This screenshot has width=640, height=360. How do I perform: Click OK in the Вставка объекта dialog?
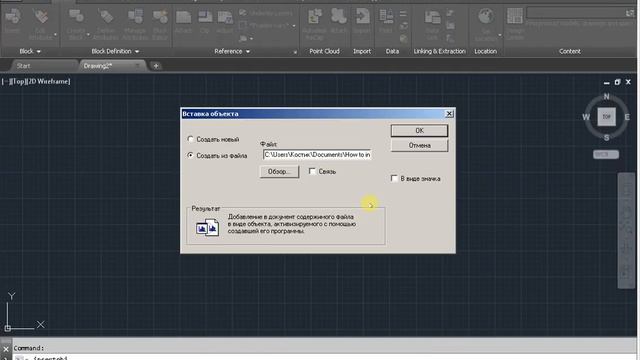[420, 131]
